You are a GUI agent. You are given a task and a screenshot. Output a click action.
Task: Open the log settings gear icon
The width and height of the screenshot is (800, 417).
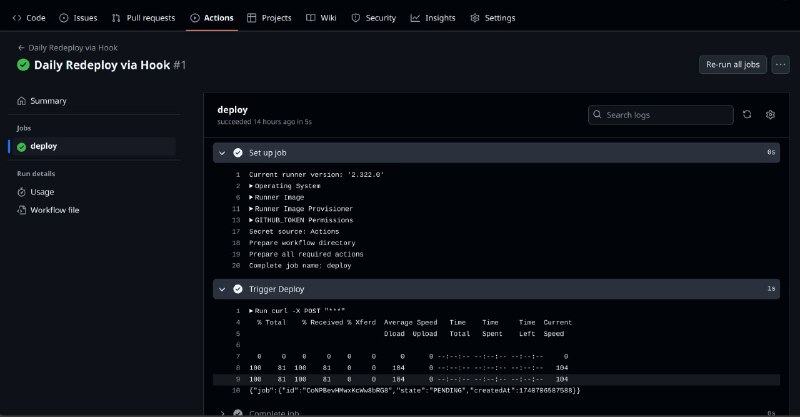[x=771, y=115]
